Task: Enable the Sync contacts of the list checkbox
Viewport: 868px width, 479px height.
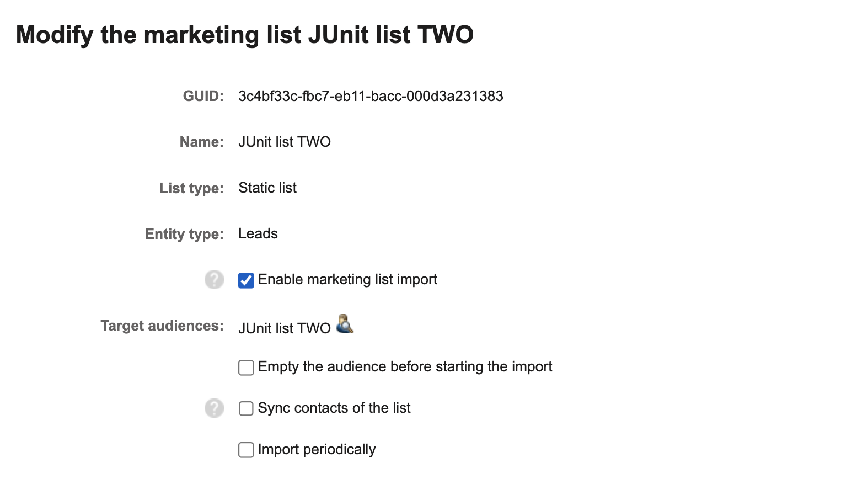Action: pyautogui.click(x=246, y=408)
